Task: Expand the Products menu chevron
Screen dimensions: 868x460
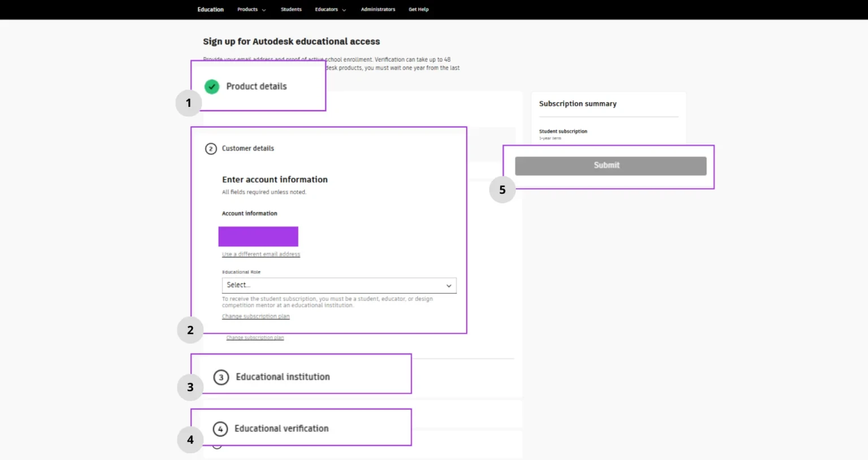Action: click(x=264, y=10)
